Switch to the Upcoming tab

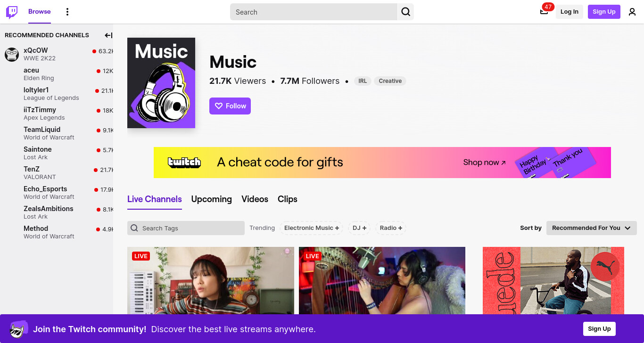point(212,199)
